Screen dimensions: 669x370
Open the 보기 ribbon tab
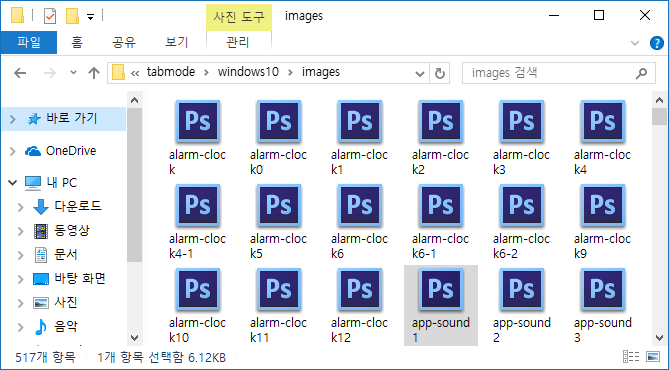click(177, 42)
